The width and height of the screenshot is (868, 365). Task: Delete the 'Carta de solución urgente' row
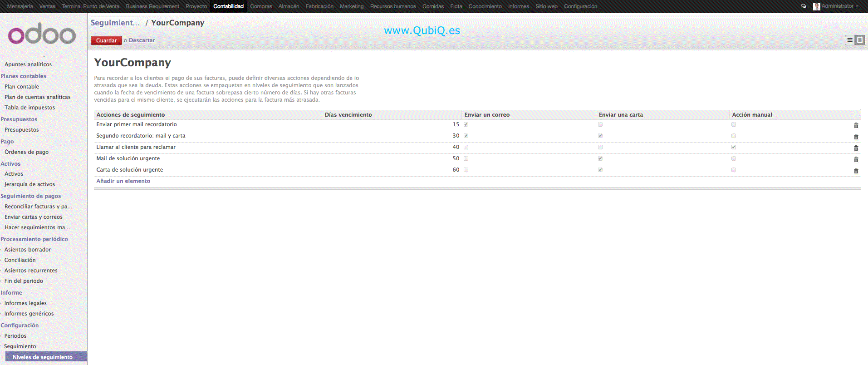pyautogui.click(x=856, y=171)
